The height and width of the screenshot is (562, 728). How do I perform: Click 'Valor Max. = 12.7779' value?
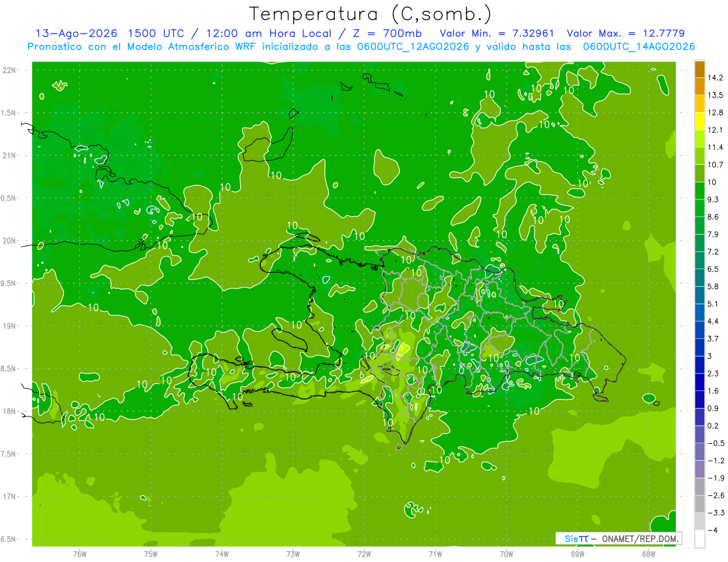coord(625,33)
